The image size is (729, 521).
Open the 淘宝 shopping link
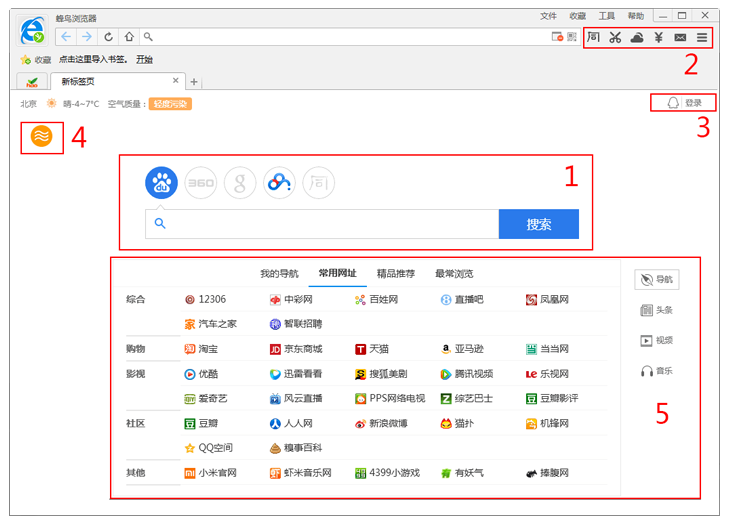201,349
